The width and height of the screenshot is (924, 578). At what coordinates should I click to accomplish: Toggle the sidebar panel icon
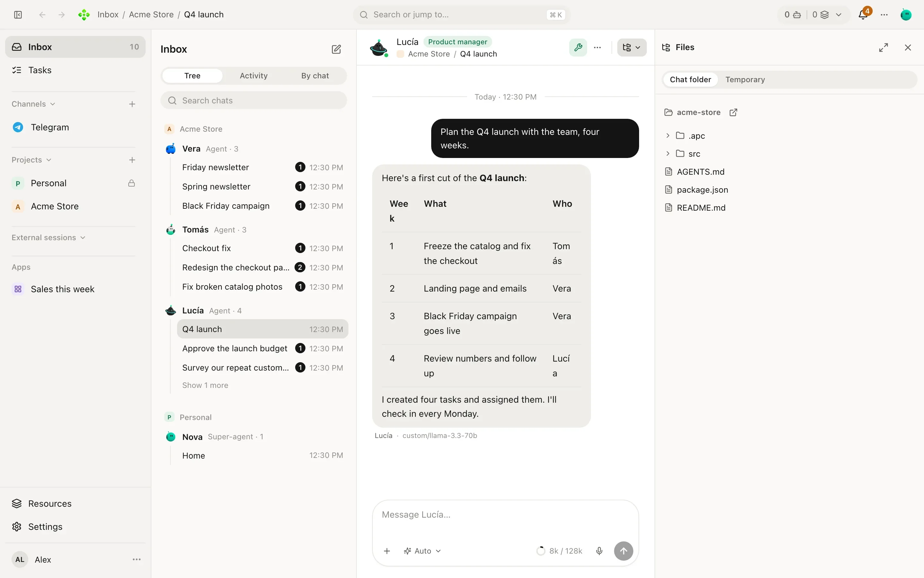(18, 14)
